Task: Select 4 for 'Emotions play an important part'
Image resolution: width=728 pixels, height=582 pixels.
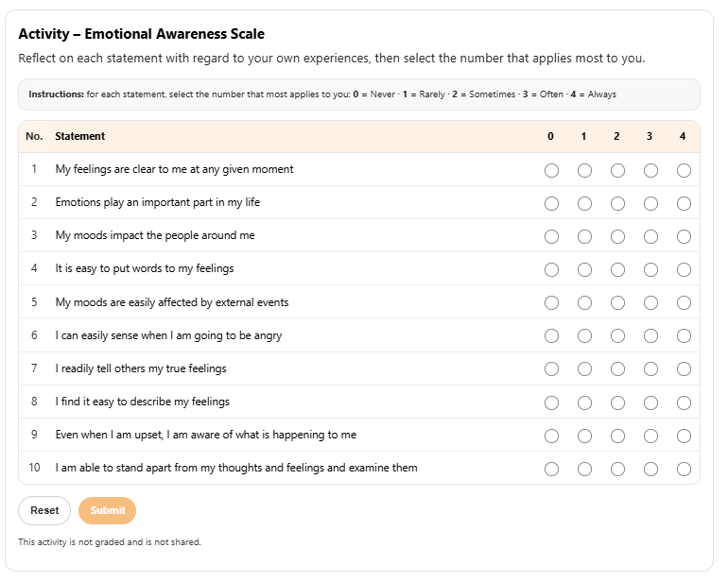Action: coord(684,204)
